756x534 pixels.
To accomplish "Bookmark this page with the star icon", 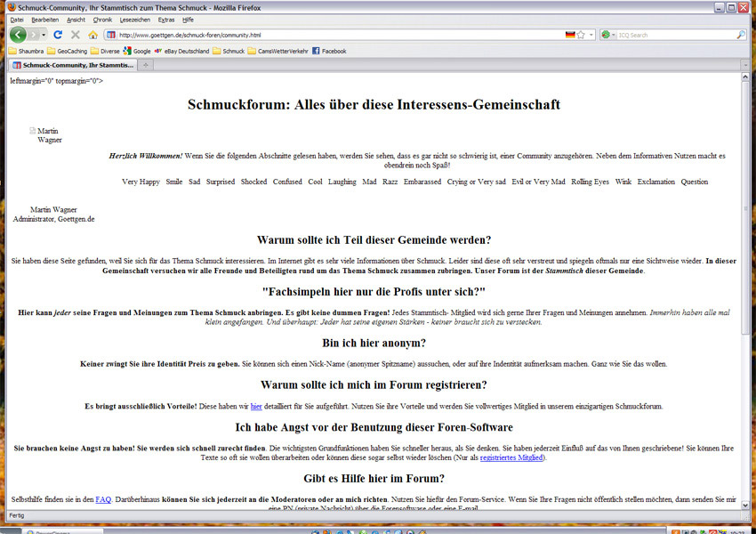I will click(x=581, y=35).
